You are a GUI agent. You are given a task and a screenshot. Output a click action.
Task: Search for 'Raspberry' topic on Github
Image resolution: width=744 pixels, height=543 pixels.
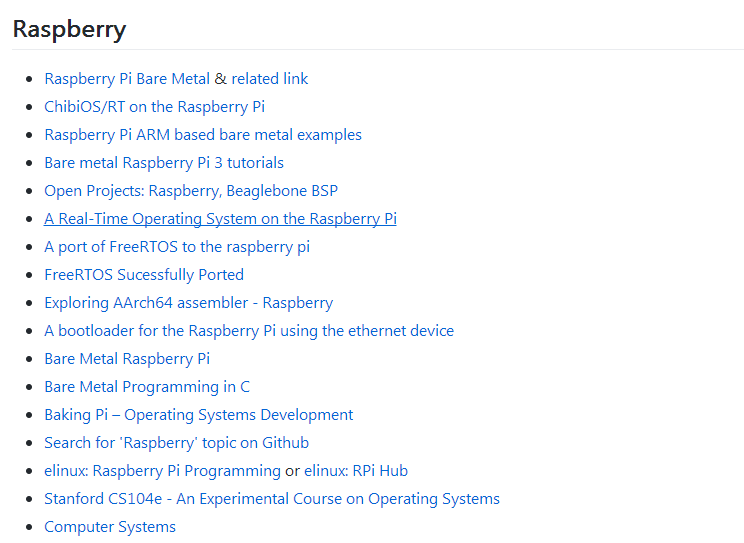pyautogui.click(x=176, y=443)
